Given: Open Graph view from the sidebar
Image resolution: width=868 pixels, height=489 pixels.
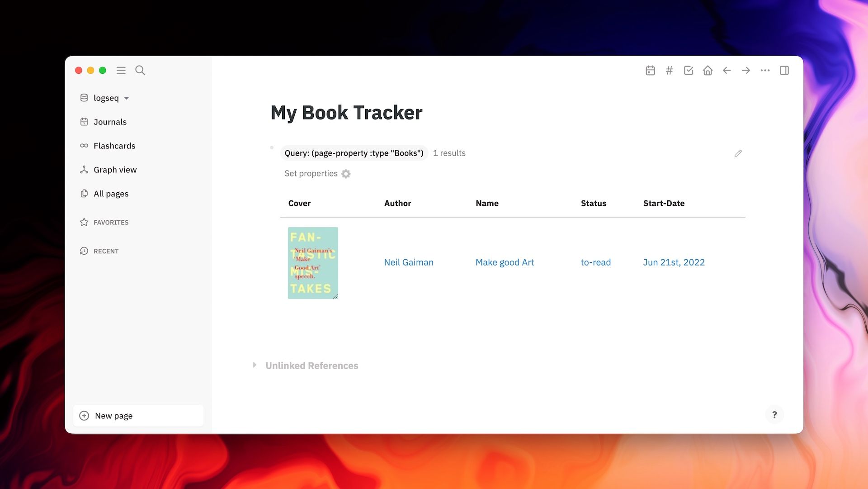Looking at the screenshot, I should [x=115, y=170].
